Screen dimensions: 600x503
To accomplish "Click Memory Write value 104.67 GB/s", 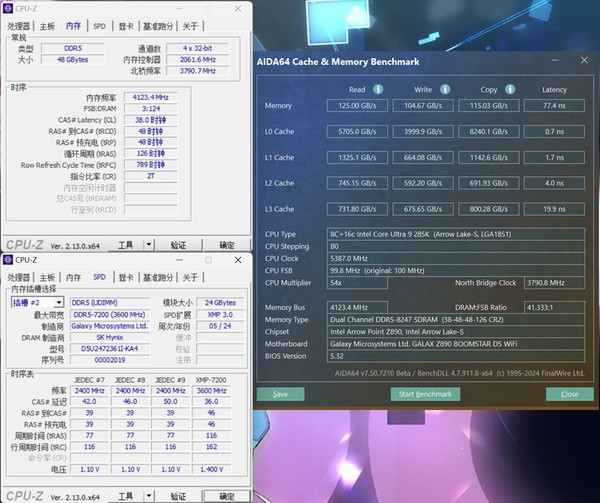I will (423, 106).
